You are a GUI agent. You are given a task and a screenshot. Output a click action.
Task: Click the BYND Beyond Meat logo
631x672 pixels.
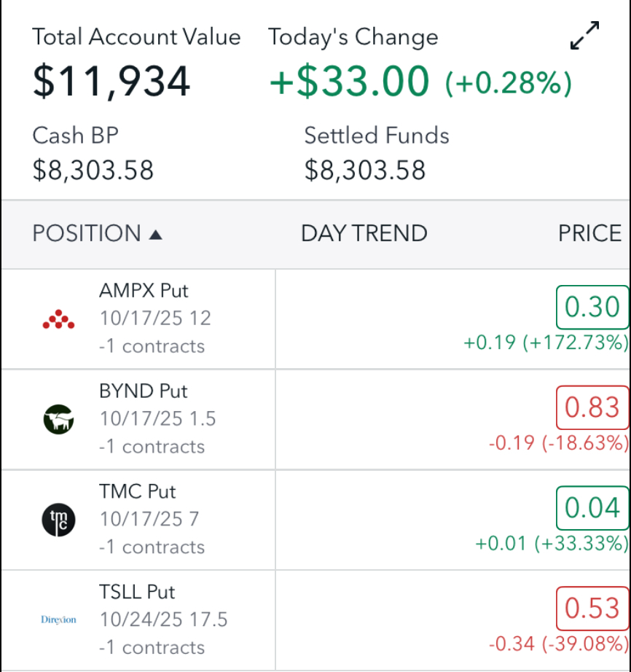(x=58, y=419)
